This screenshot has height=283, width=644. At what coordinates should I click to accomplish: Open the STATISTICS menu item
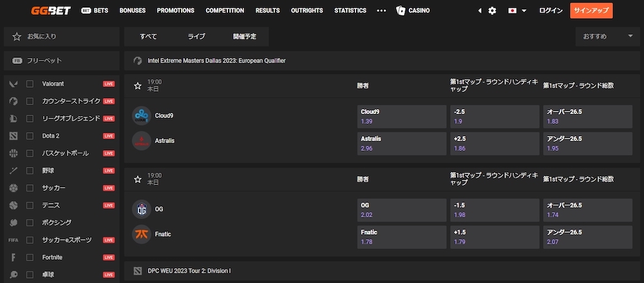(350, 11)
